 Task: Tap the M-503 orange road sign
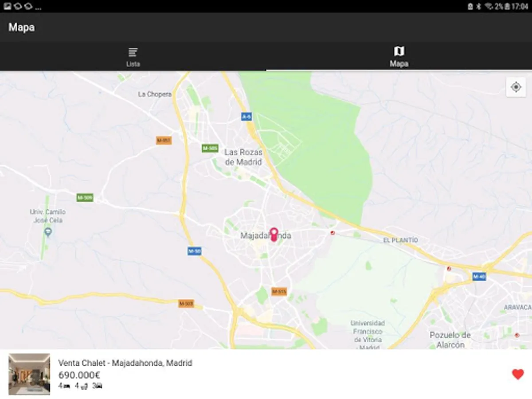(187, 304)
